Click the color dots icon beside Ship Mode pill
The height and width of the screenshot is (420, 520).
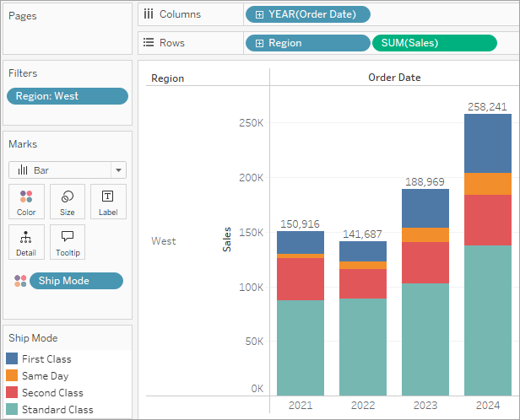(x=20, y=281)
